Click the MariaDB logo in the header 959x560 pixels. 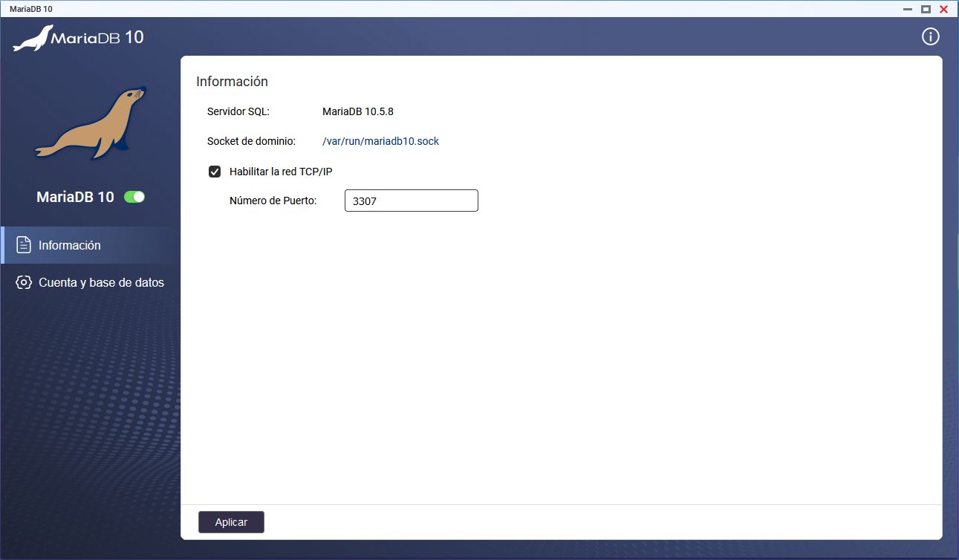[78, 38]
